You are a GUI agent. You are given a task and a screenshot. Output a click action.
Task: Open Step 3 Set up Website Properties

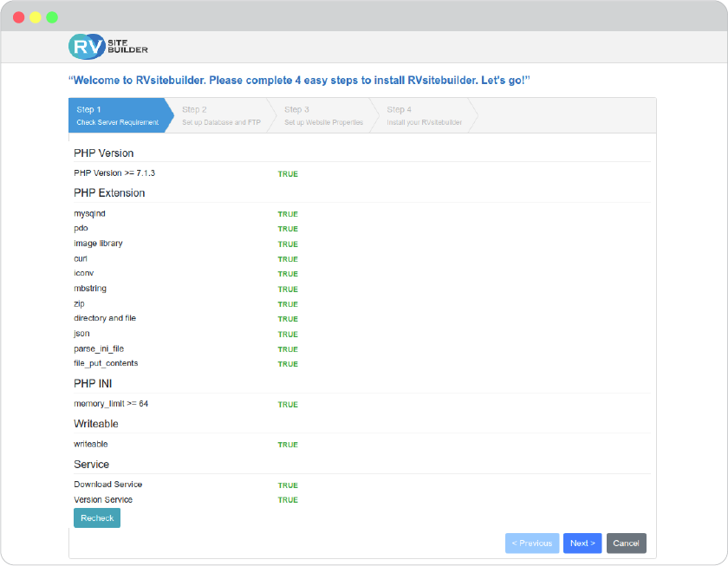(323, 115)
